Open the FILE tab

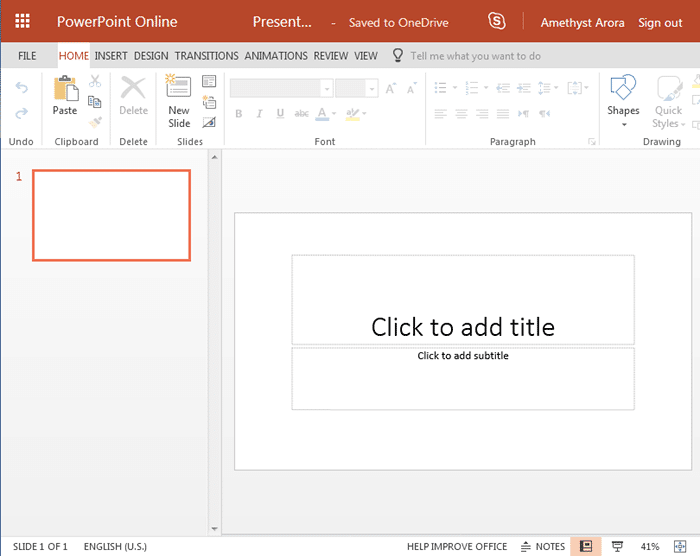click(x=27, y=56)
